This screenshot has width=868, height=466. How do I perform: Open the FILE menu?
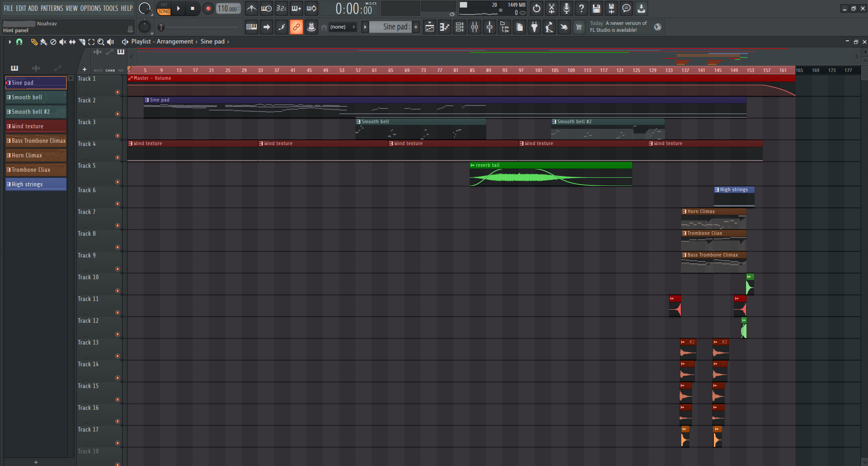coord(9,8)
